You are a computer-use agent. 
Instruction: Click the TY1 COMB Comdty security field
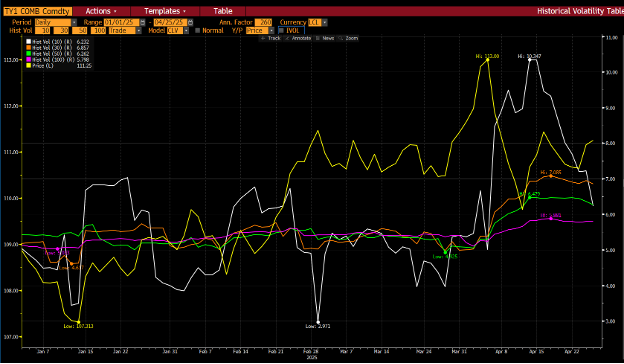click(x=37, y=11)
